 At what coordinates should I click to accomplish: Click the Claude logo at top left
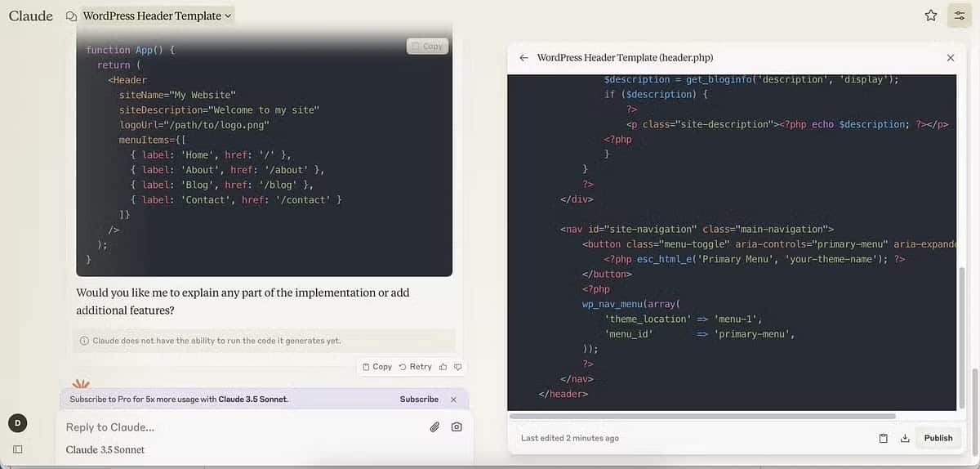click(x=30, y=16)
